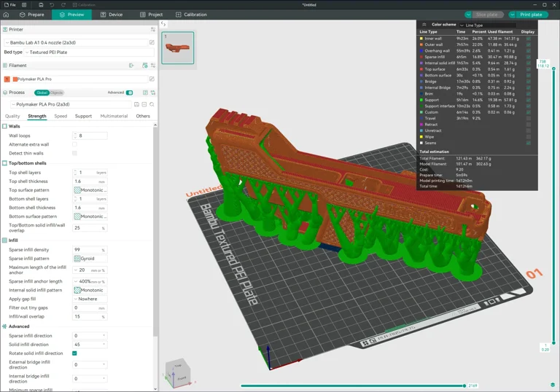Show Retract points display checkbox

point(529,125)
